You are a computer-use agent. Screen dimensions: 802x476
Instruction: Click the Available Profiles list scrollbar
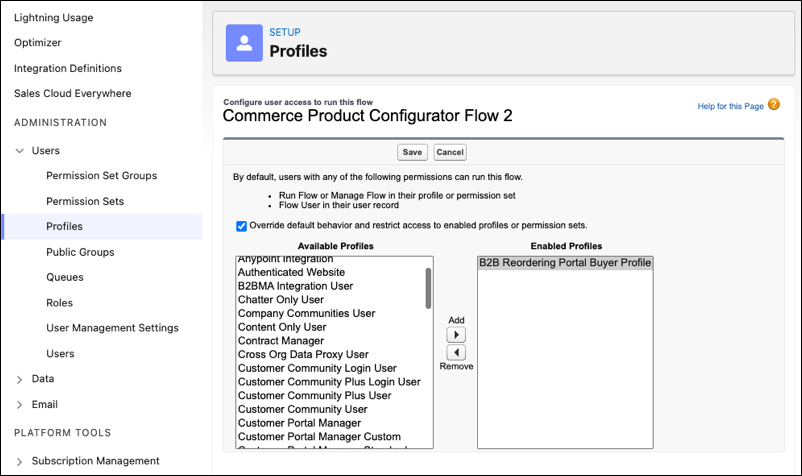click(x=428, y=288)
